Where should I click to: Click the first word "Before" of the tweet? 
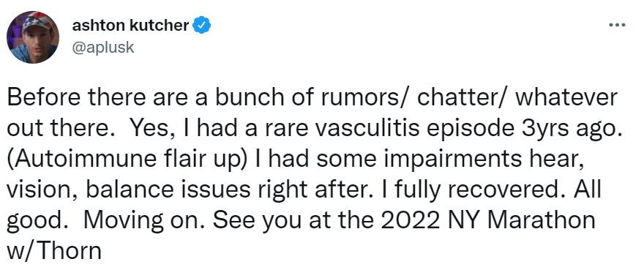[39, 98]
